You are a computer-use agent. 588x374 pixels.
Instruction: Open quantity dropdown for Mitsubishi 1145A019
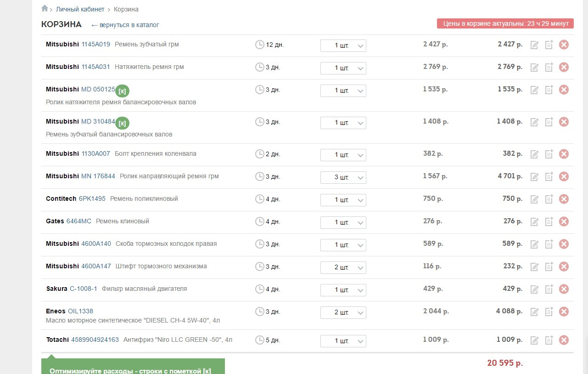(x=343, y=45)
